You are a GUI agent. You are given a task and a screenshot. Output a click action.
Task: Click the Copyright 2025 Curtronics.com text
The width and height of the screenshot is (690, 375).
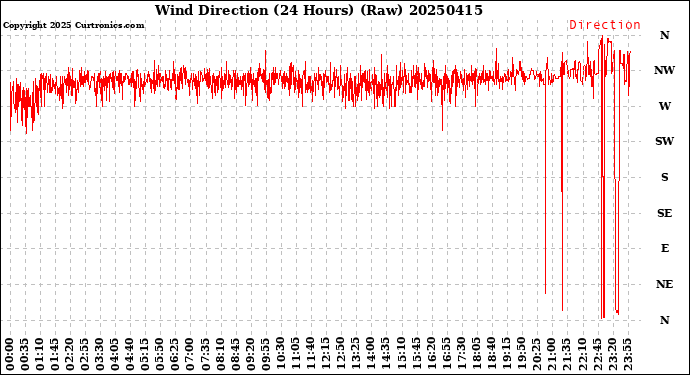point(73,25)
